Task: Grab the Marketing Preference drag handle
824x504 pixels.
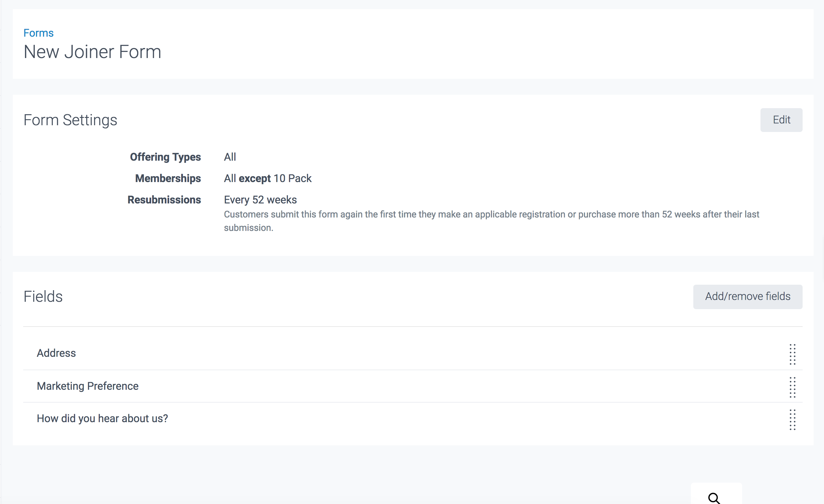Action: coord(792,387)
